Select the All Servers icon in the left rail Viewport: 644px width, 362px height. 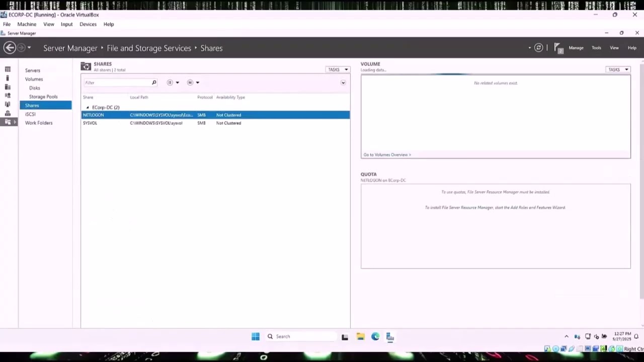8,87
